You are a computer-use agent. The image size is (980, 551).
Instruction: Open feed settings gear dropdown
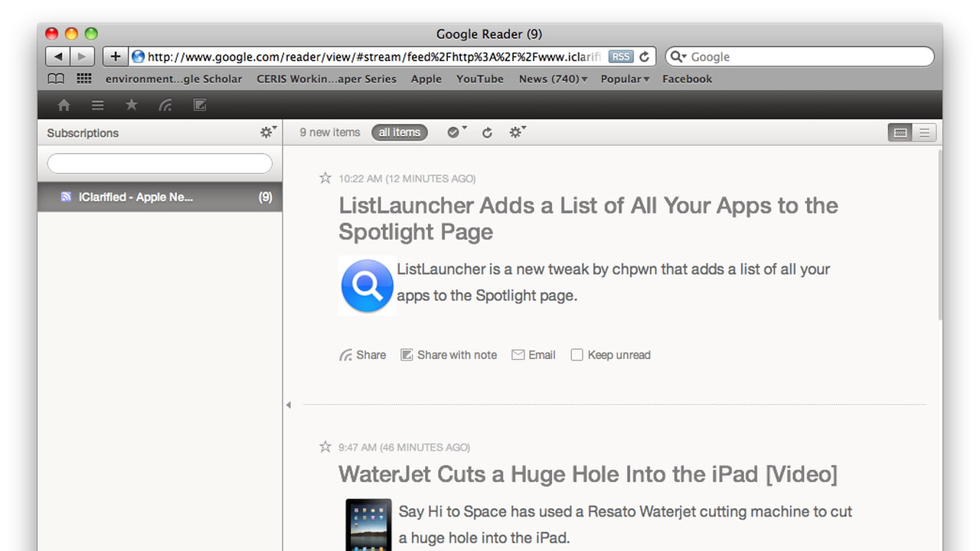pyautogui.click(x=518, y=132)
